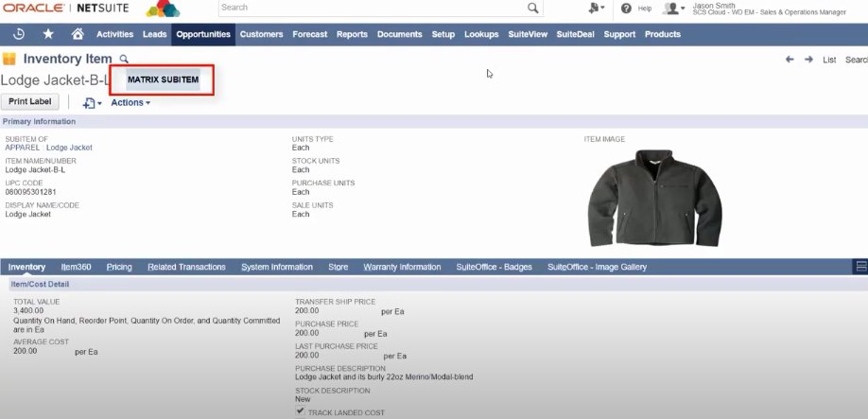Open the Lodge Jacket parent item link
868x419 pixels.
69,148
